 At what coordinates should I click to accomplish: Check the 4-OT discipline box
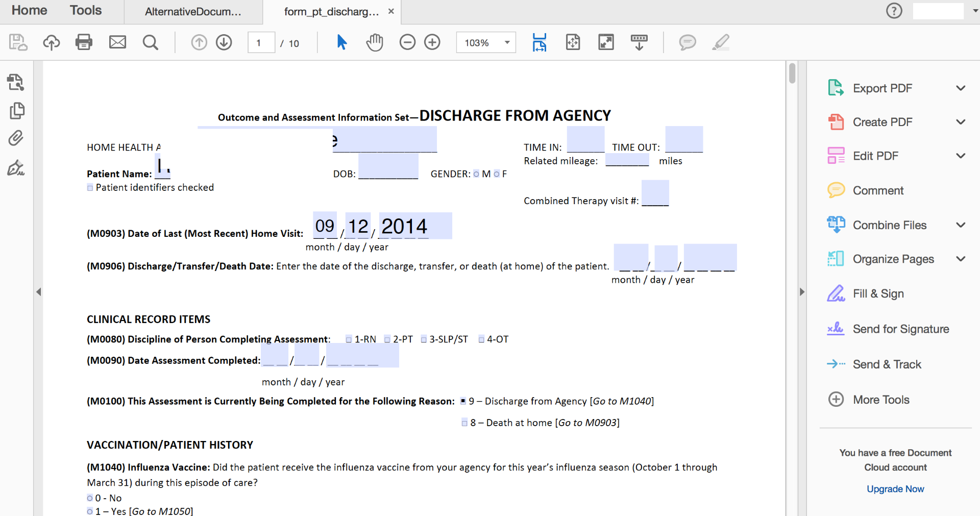click(x=481, y=339)
